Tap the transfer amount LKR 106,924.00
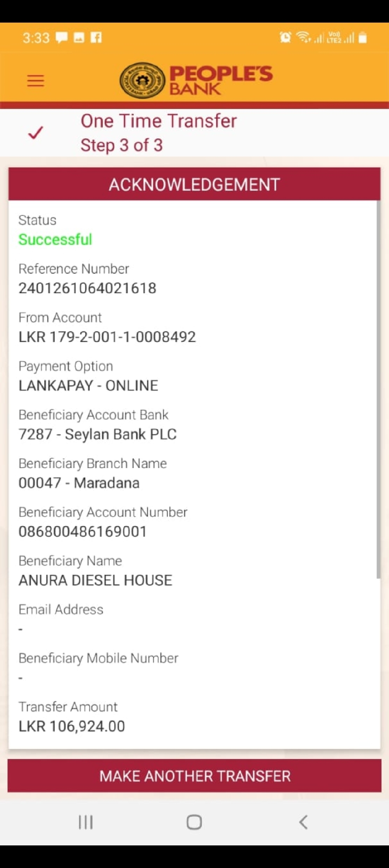389x868 pixels. pos(72,726)
